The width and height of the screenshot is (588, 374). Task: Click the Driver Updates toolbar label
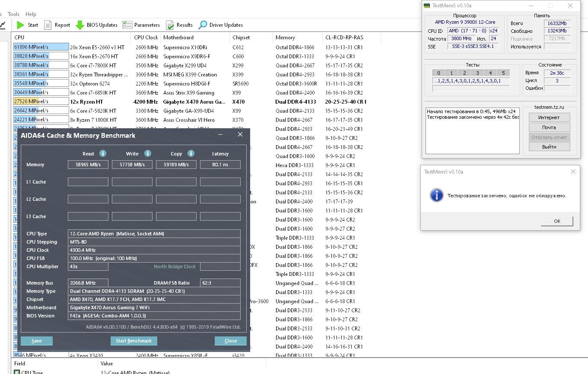226,25
